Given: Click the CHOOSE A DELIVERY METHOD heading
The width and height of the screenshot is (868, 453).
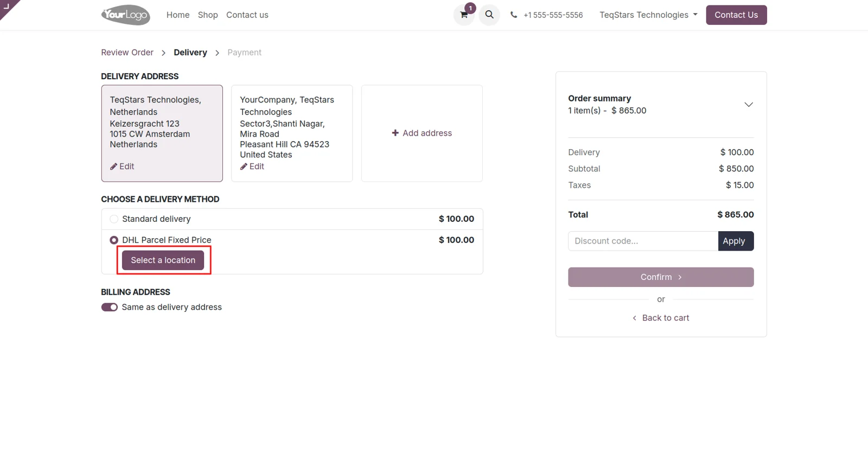Looking at the screenshot, I should pyautogui.click(x=160, y=199).
